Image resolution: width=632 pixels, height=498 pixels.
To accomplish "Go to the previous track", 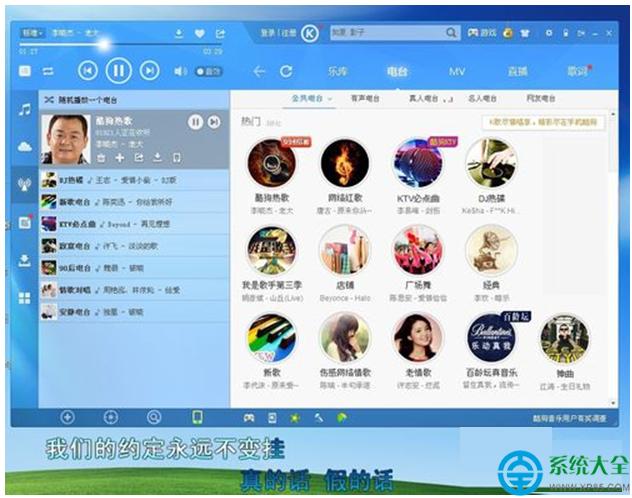I will pyautogui.click(x=87, y=71).
